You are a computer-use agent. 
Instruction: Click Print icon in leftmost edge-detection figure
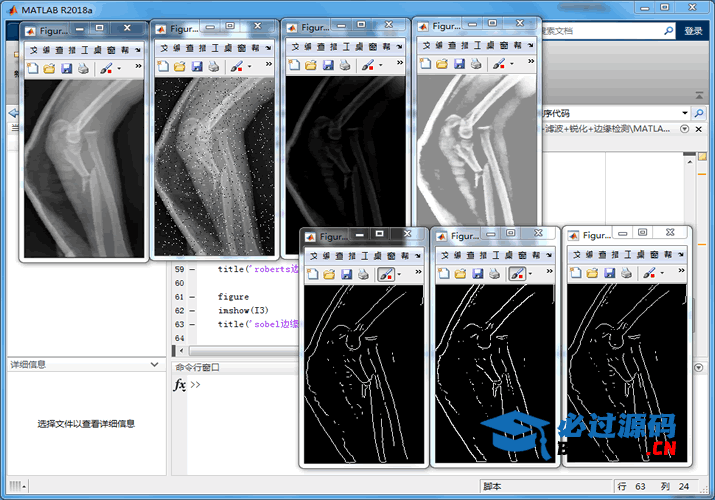[361, 274]
